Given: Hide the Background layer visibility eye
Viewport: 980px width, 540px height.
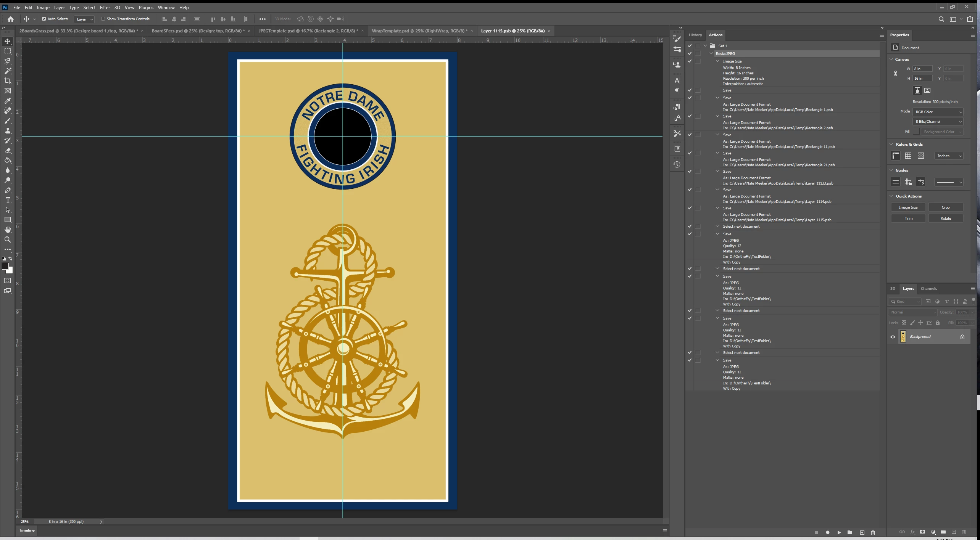Looking at the screenshot, I should click(893, 337).
